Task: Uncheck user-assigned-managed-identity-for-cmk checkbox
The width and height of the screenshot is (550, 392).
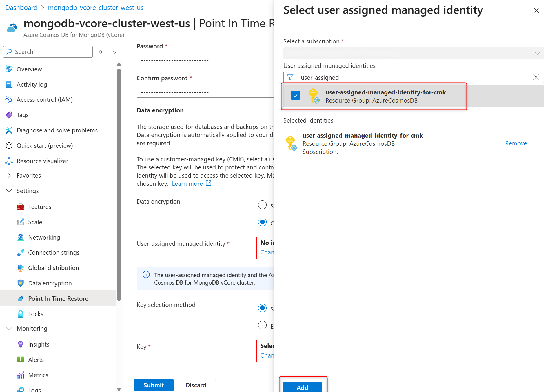Action: pos(295,95)
